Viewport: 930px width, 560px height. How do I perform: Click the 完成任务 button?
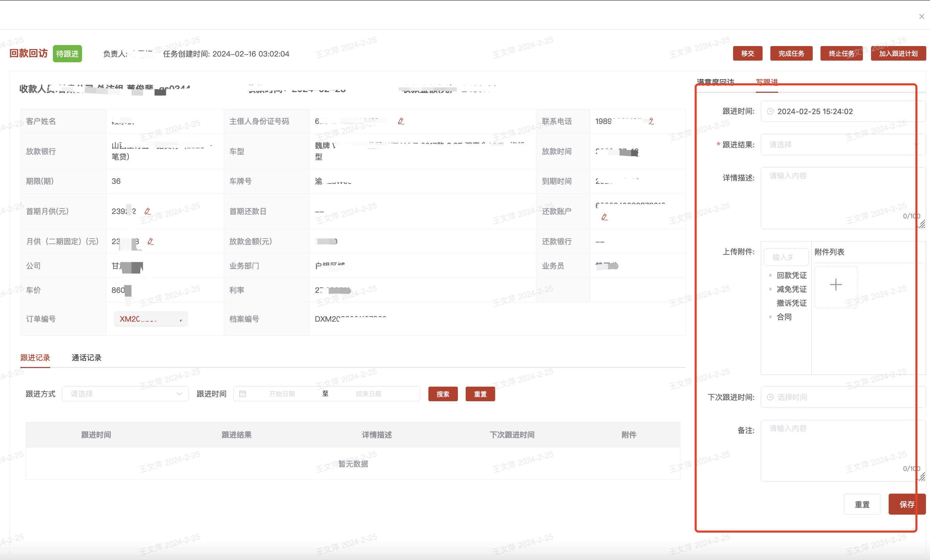pos(791,53)
